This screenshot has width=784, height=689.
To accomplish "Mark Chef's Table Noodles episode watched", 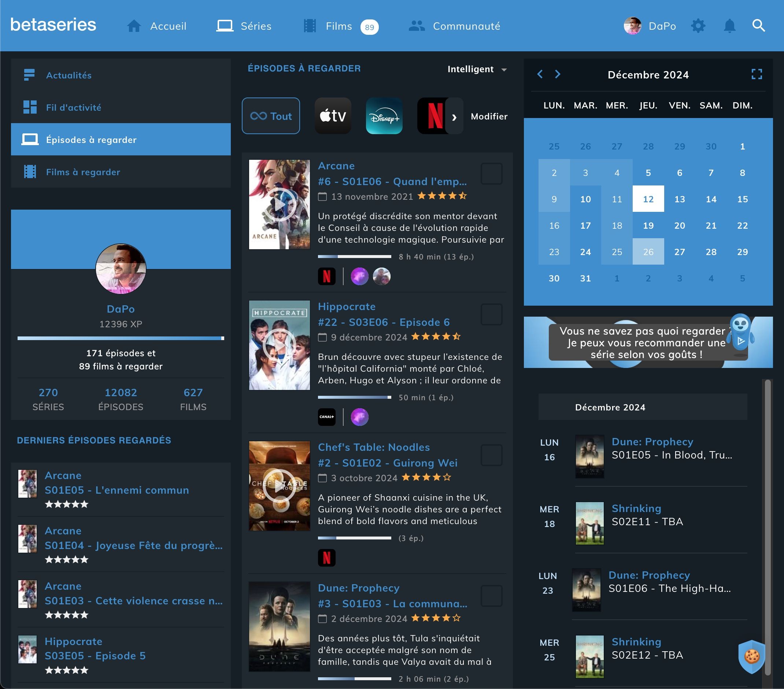I will [x=491, y=456].
